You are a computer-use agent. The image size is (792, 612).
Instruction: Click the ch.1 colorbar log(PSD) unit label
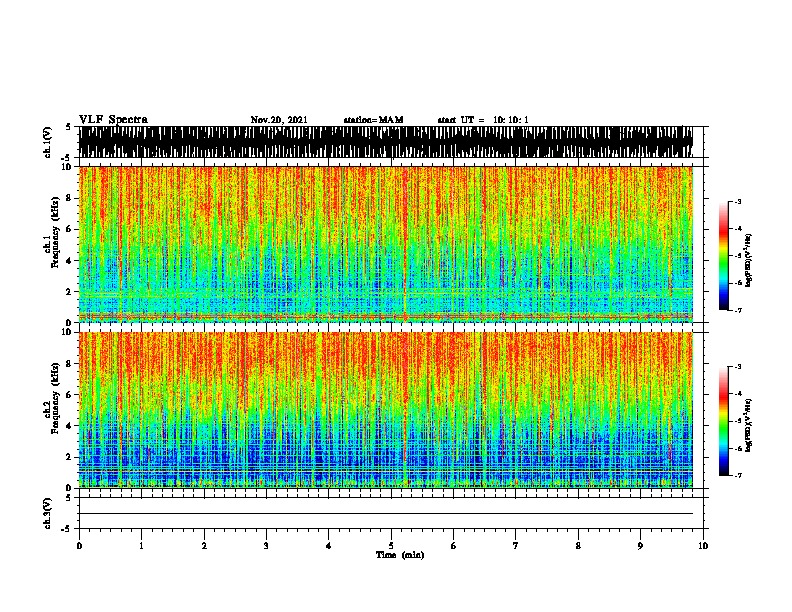pyautogui.click(x=749, y=260)
